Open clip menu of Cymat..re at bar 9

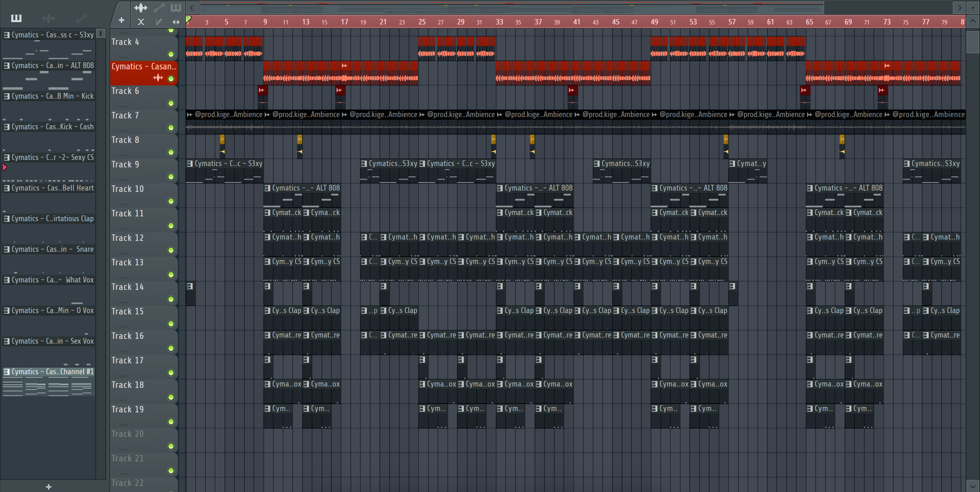[267, 335]
